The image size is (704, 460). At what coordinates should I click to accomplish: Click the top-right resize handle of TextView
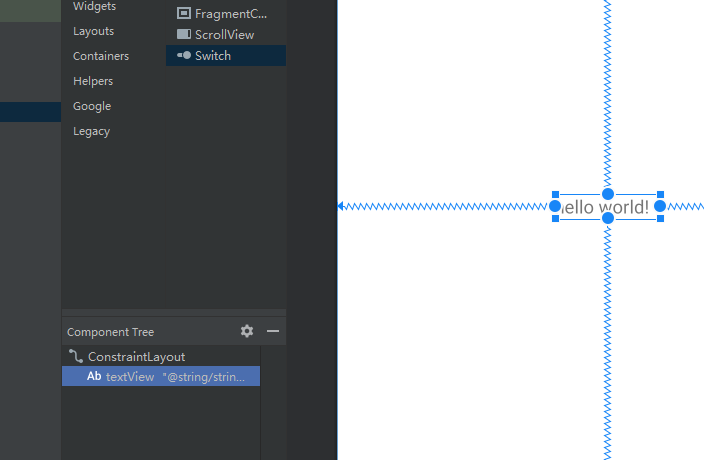coord(660,194)
